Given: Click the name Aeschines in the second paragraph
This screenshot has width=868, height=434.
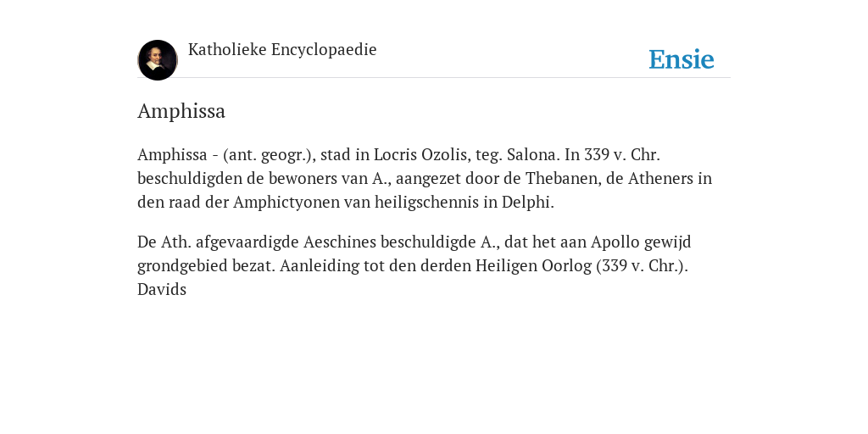Looking at the screenshot, I should (x=339, y=242).
